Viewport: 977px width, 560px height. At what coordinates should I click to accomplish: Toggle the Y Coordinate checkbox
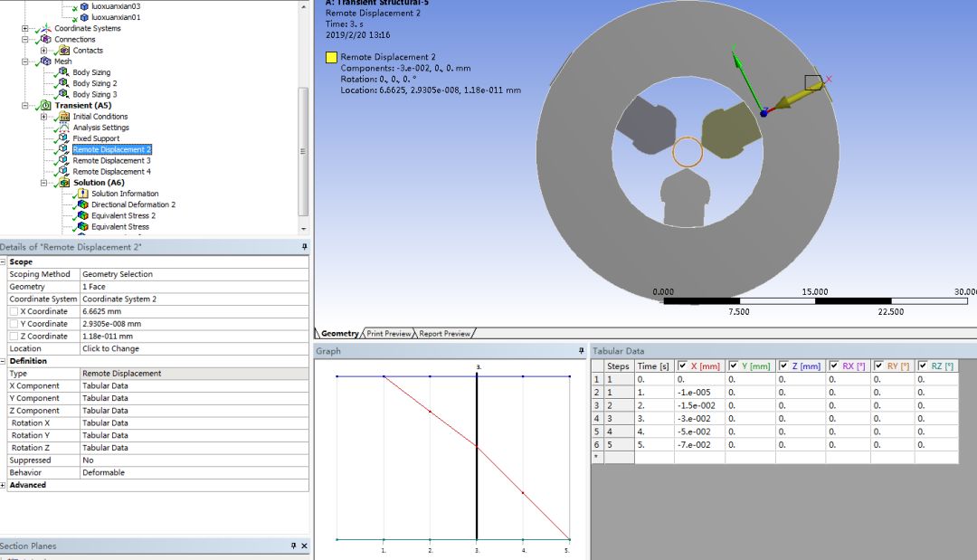click(14, 324)
